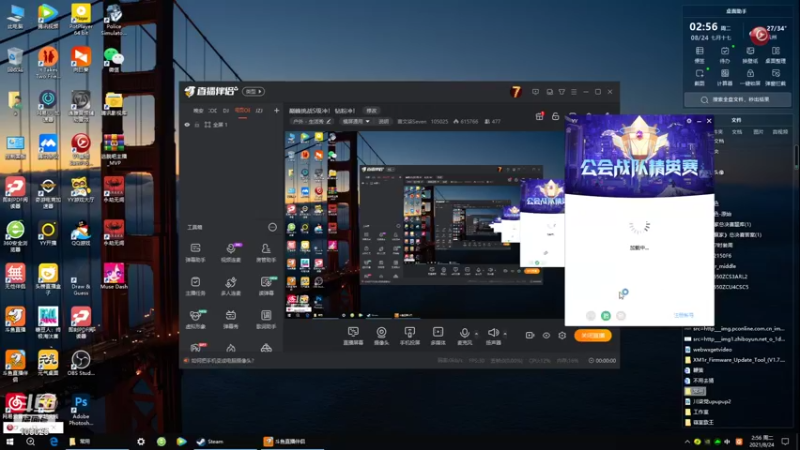
Task: Add 直播屏幕 screen capture source
Action: pos(353,336)
